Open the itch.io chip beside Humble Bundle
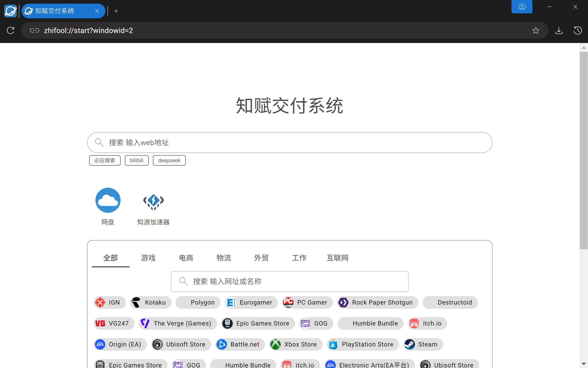588x368 pixels. point(428,323)
